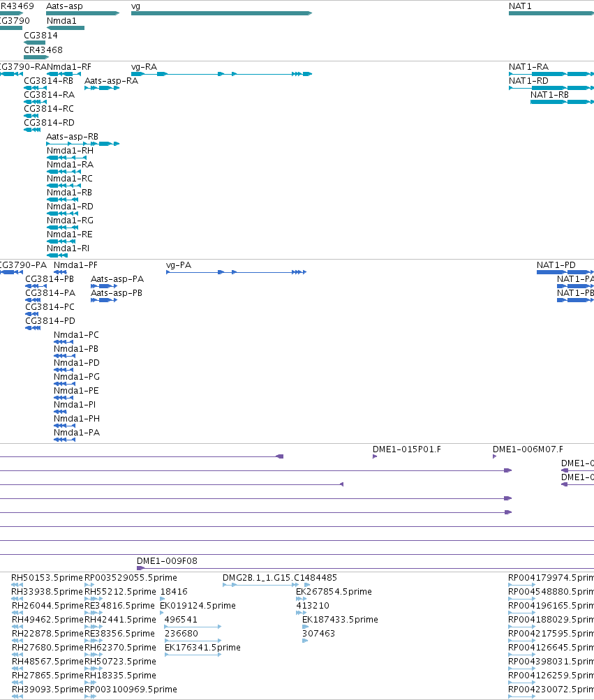Screen dimensions: 594x700
Task: Click the vg-RA transcript label
Action: click(x=144, y=67)
